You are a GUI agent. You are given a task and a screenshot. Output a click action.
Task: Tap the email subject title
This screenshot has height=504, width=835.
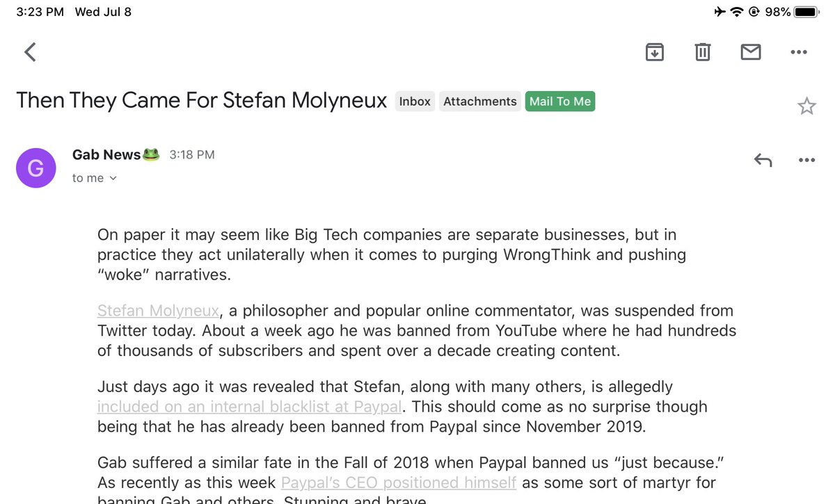coord(201,101)
